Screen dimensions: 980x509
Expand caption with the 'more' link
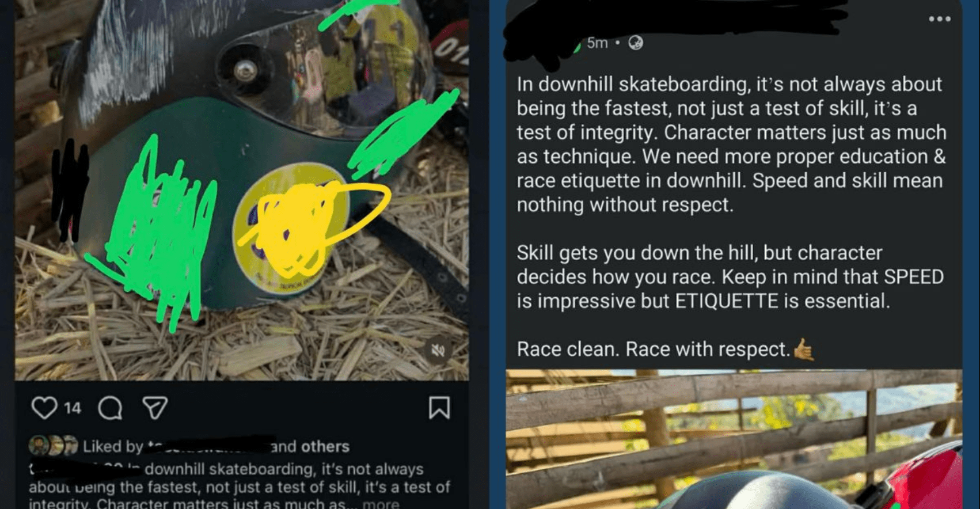[x=381, y=504]
